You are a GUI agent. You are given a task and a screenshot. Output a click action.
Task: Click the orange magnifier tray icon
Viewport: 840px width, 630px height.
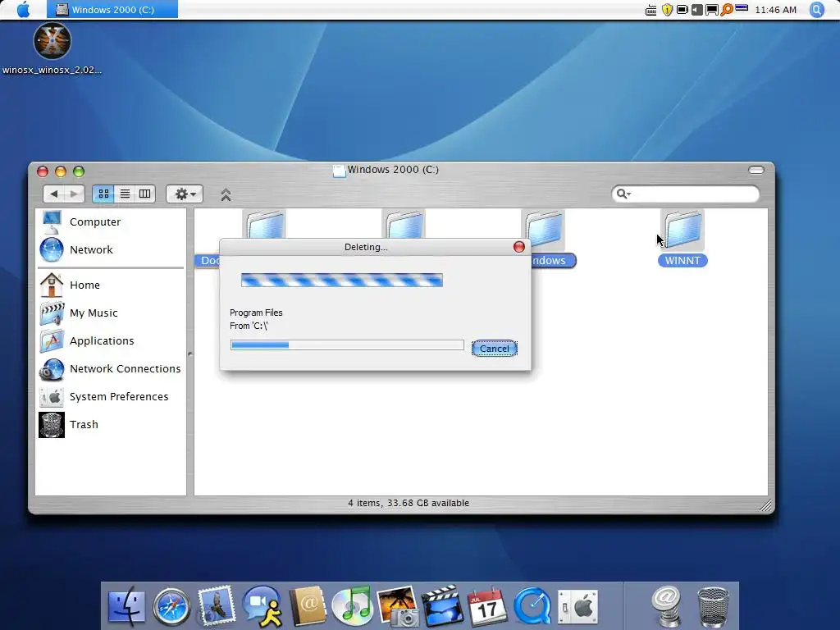click(x=727, y=10)
